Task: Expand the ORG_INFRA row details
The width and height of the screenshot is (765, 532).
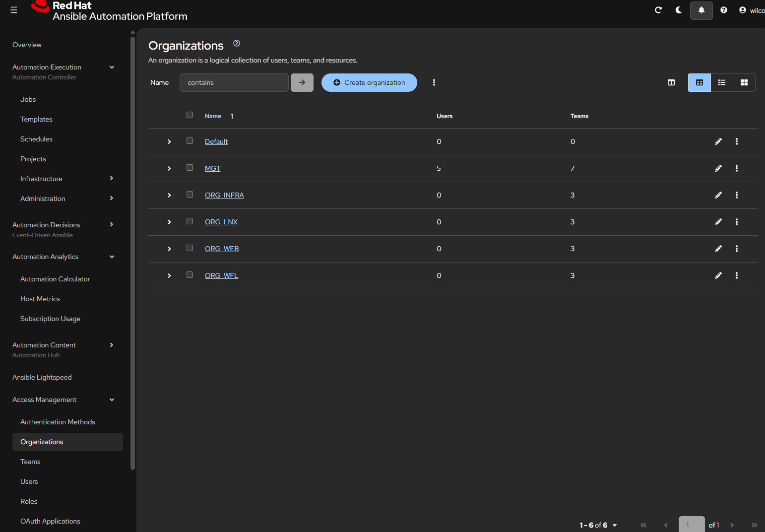Action: [x=169, y=195]
